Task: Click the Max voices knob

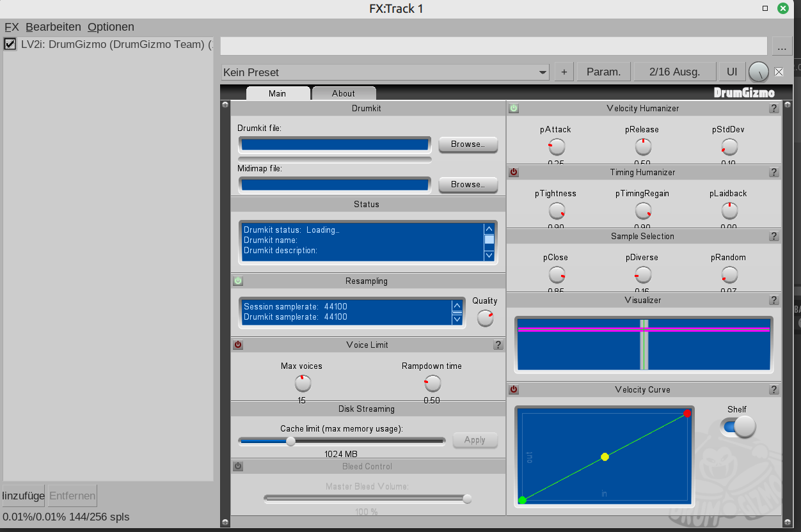Action: pos(303,384)
